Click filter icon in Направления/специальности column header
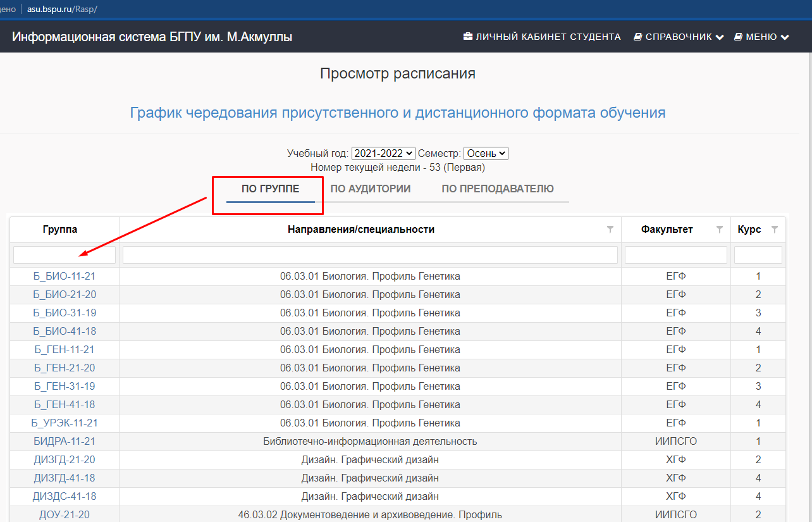Viewport: 812px width, 522px height. [x=610, y=230]
